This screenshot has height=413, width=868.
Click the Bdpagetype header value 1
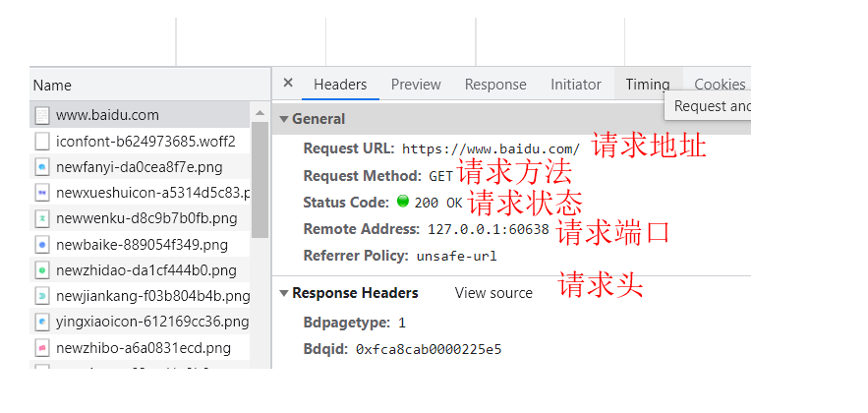(402, 323)
